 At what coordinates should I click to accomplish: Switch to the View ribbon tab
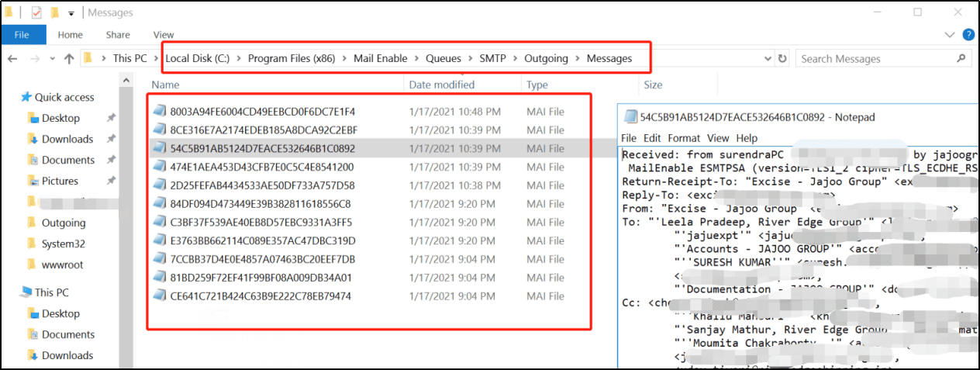pyautogui.click(x=164, y=35)
